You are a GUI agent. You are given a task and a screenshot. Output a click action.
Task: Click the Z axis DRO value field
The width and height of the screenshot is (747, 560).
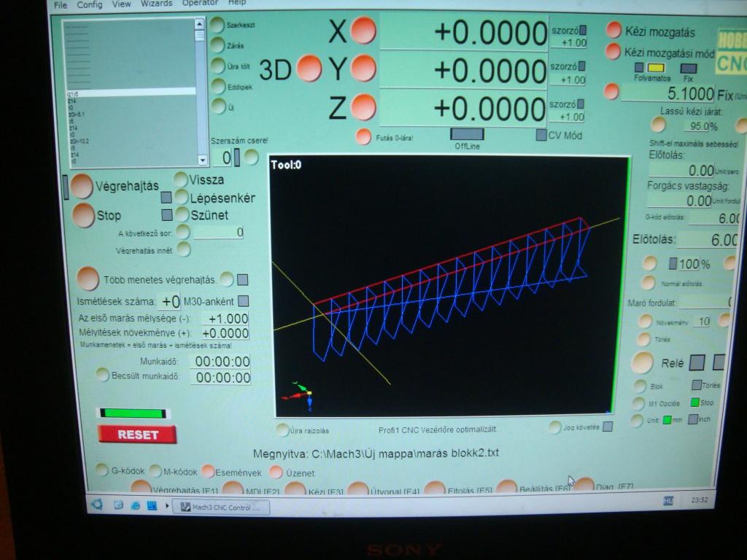point(464,109)
